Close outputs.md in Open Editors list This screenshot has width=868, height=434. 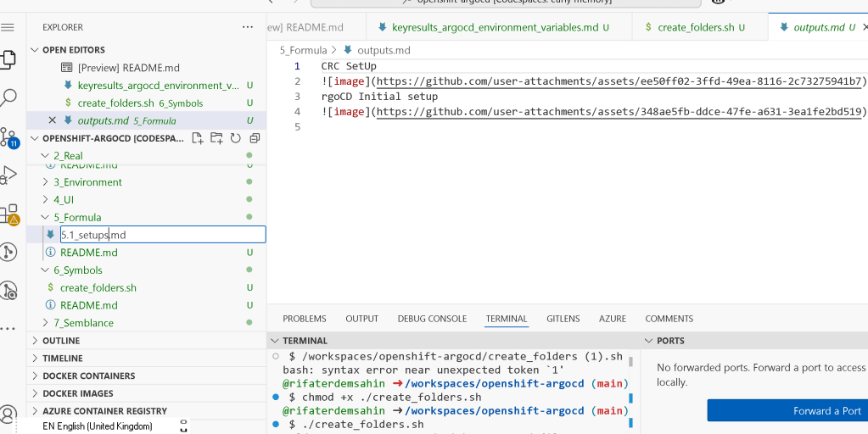point(52,120)
